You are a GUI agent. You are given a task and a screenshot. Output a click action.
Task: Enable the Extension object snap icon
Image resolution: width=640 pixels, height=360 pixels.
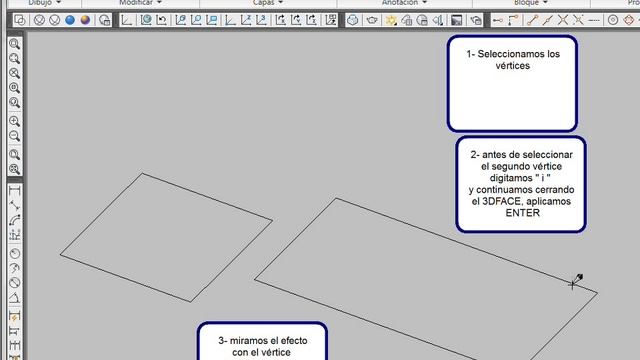point(594,20)
